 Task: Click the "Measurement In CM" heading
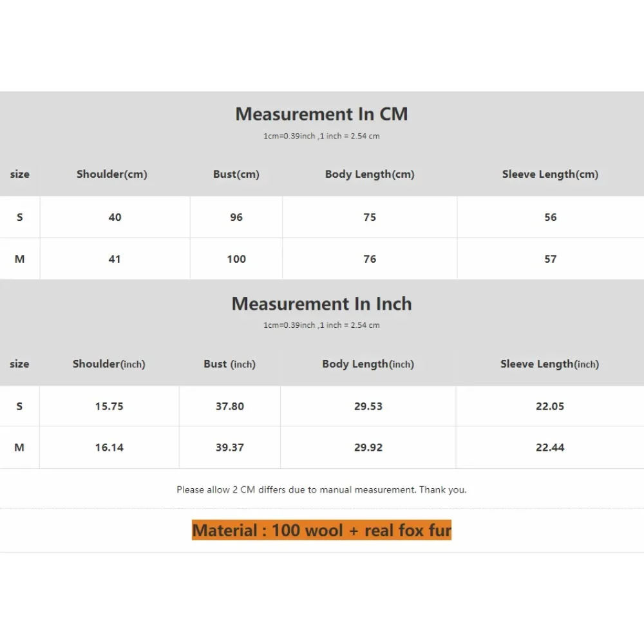[x=321, y=114]
